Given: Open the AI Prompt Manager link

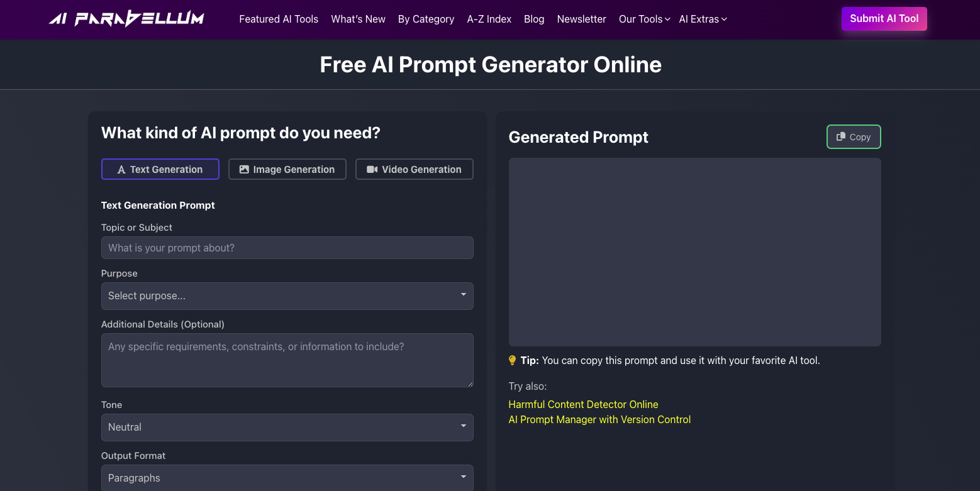Looking at the screenshot, I should (599, 419).
